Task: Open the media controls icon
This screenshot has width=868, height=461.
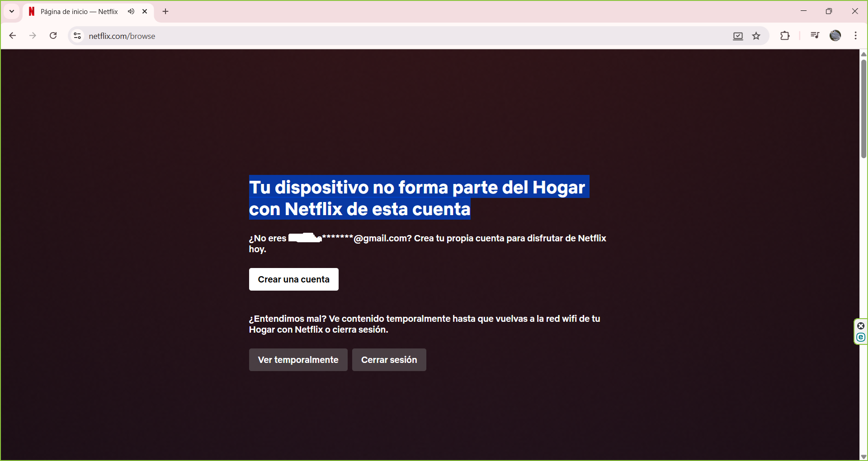Action: pyautogui.click(x=815, y=36)
